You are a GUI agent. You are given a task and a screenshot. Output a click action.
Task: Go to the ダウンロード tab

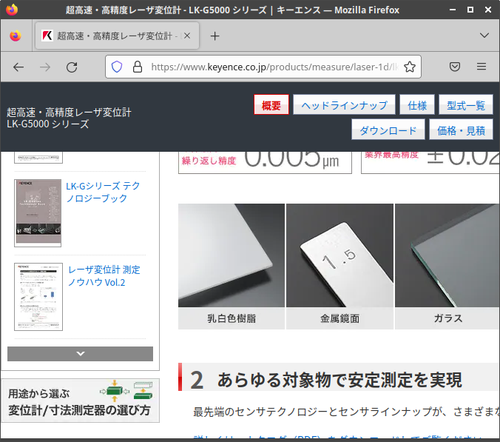(388, 129)
